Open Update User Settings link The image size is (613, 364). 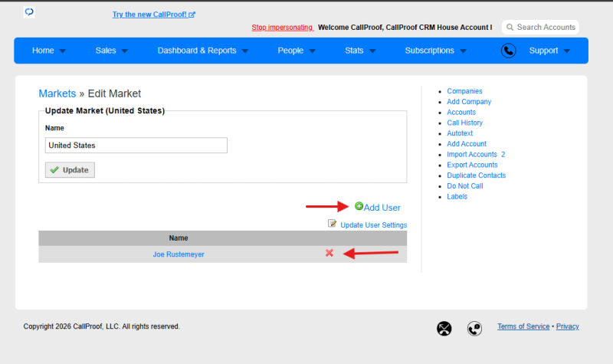(374, 225)
